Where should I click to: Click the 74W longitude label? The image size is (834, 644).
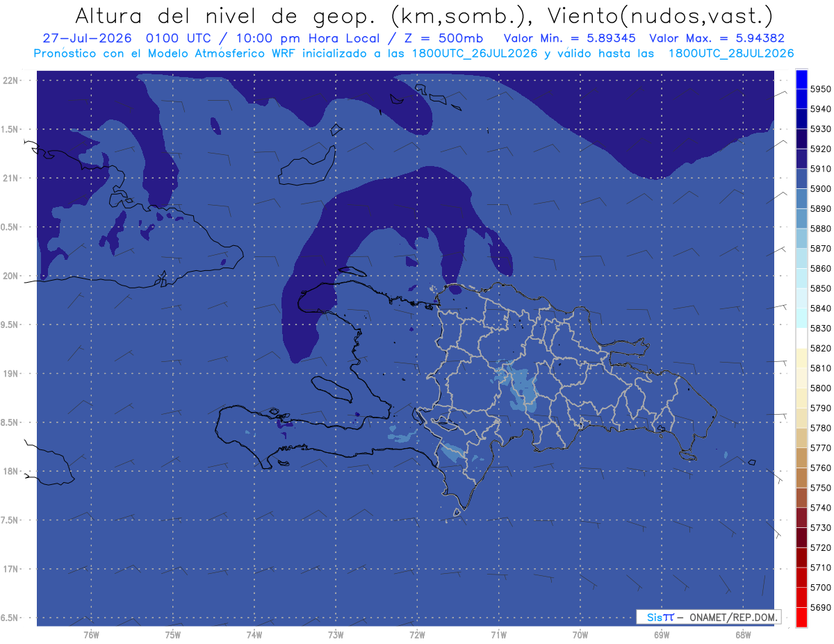(254, 634)
